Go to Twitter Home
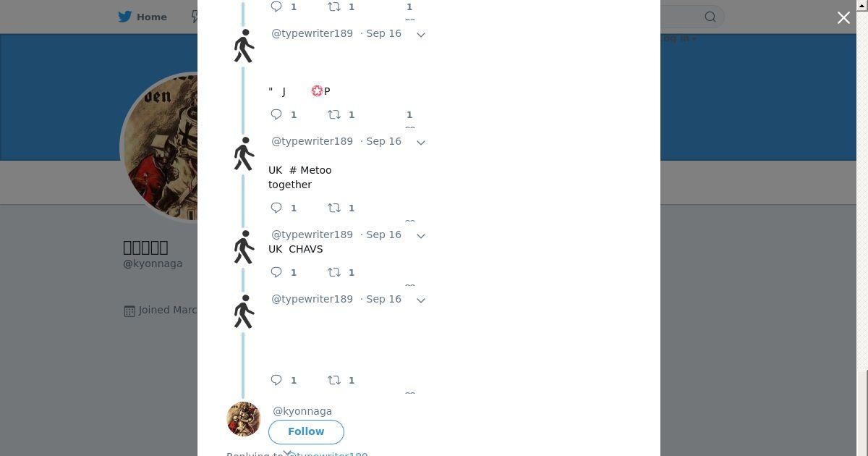The width and height of the screenshot is (868, 456). coord(142,17)
